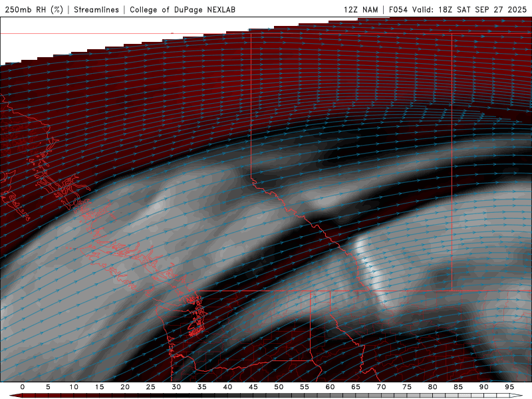This screenshot has width=532, height=399.
Task: Click the '250mb RH (%)' title text
Action: 34,9
